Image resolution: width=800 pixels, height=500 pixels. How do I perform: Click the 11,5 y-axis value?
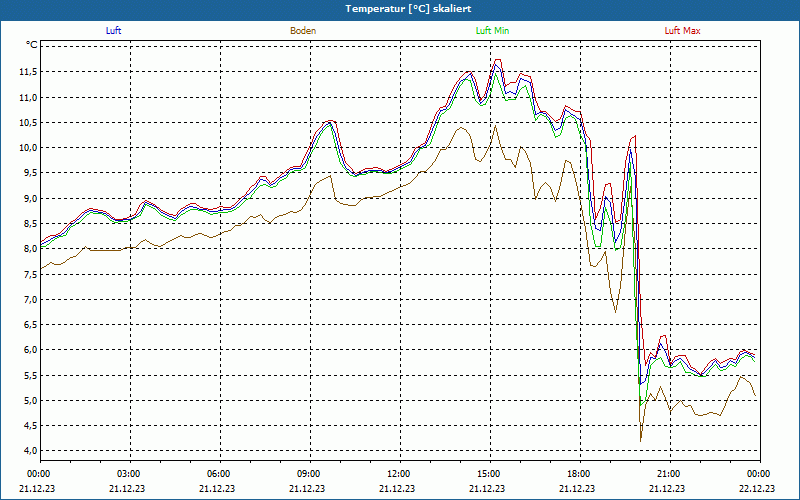[x=28, y=72]
